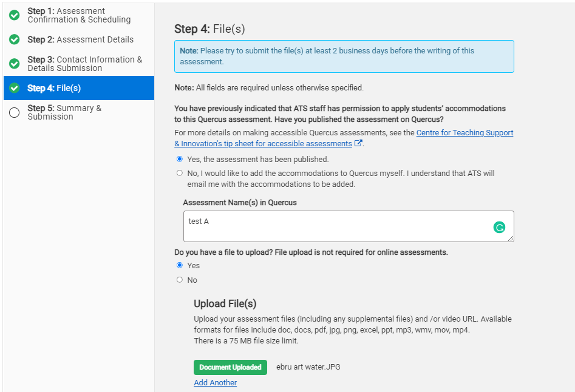Choose Yes for file upload question
The width and height of the screenshot is (575, 392).
179,265
